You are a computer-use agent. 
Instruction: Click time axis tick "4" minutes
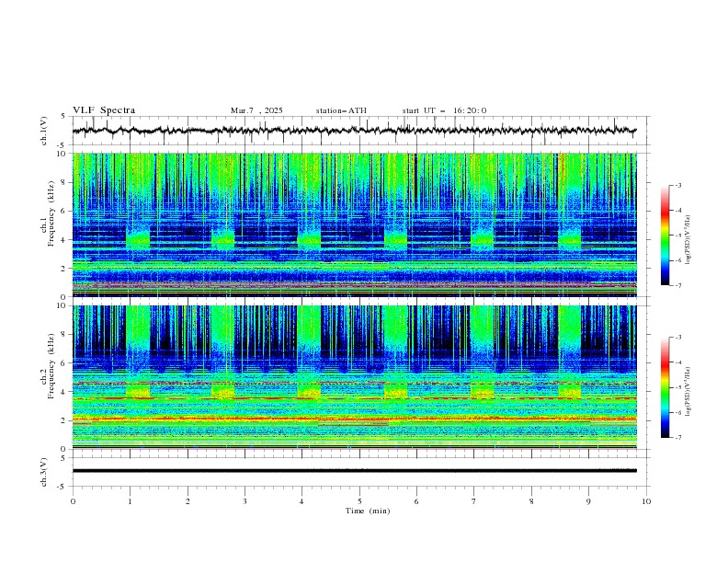click(301, 501)
